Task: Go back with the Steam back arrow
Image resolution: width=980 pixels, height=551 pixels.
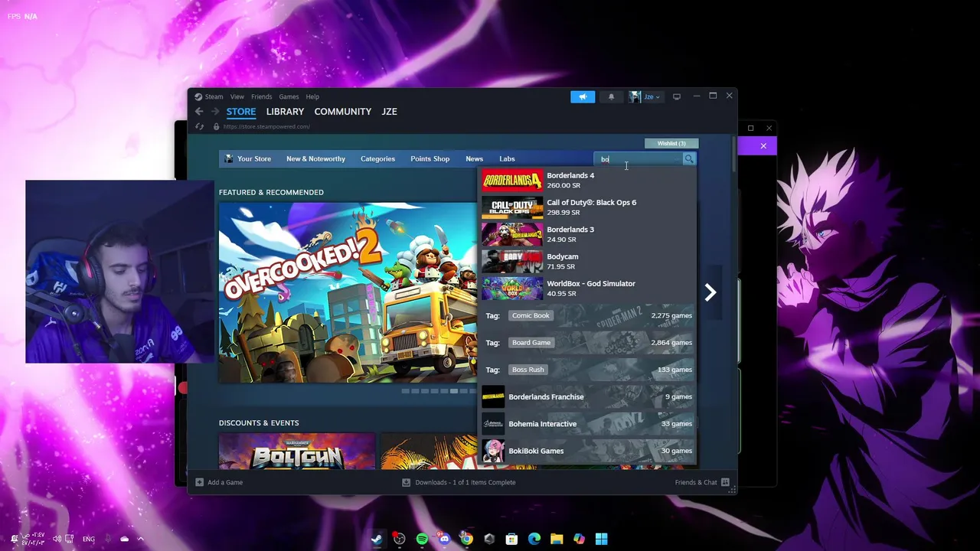Action: pos(199,112)
